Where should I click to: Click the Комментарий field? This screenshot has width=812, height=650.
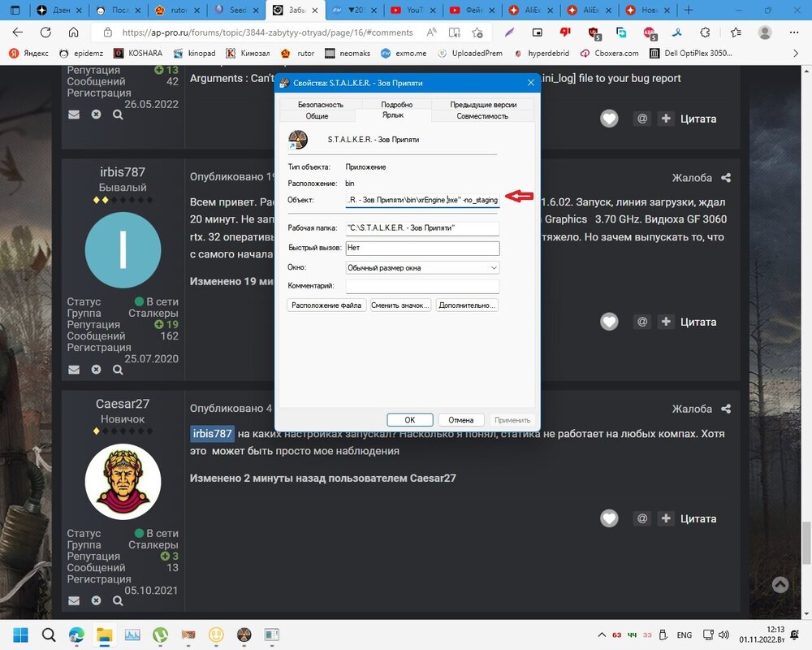(422, 286)
